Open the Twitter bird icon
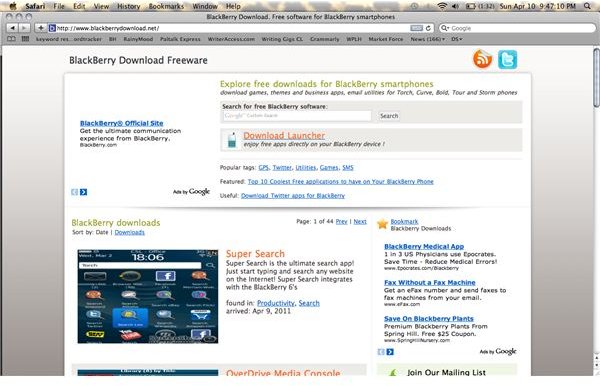This screenshot has width=600, height=386. (x=507, y=60)
